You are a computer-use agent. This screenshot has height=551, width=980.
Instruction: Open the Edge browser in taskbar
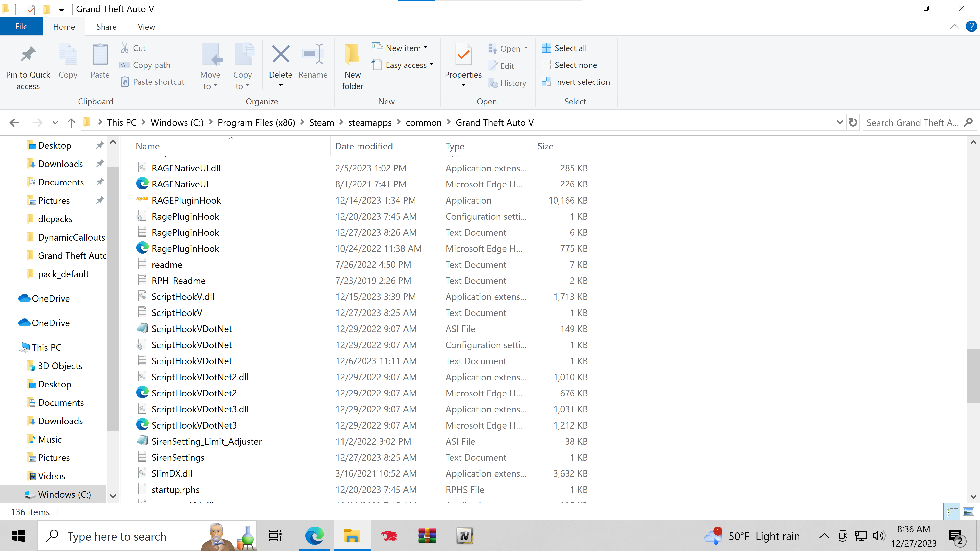tap(314, 536)
